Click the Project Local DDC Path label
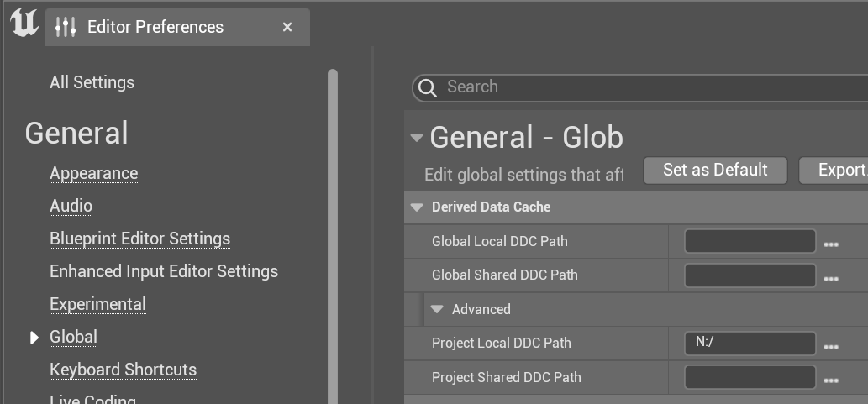This screenshot has height=404, width=868. coord(501,344)
